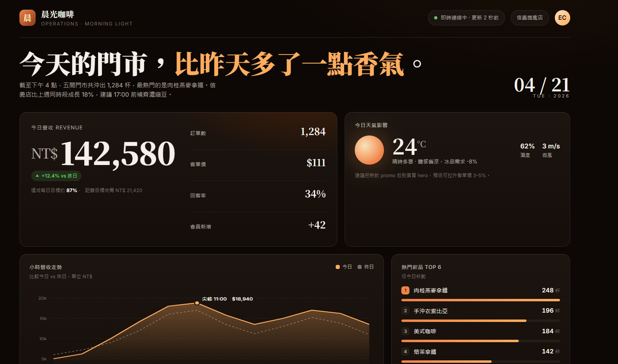618x364 pixels.
Task: Open the 信義旗艦店 store selector
Action: (530, 17)
